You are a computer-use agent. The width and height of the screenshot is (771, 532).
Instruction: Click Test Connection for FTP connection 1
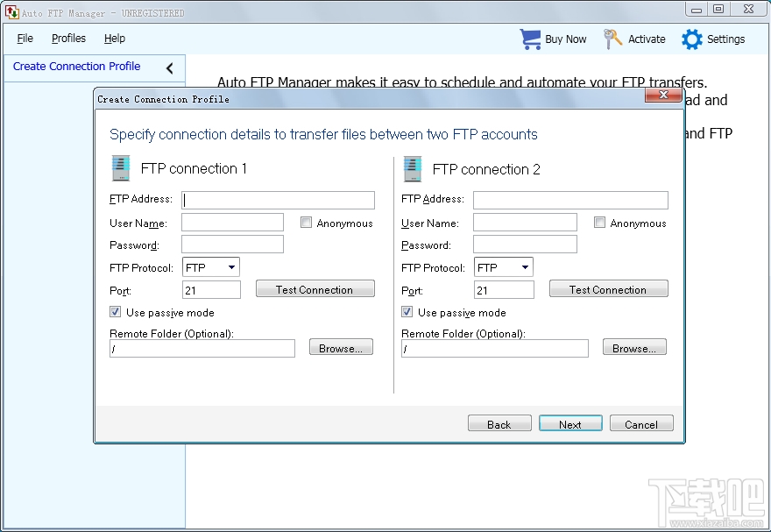315,288
